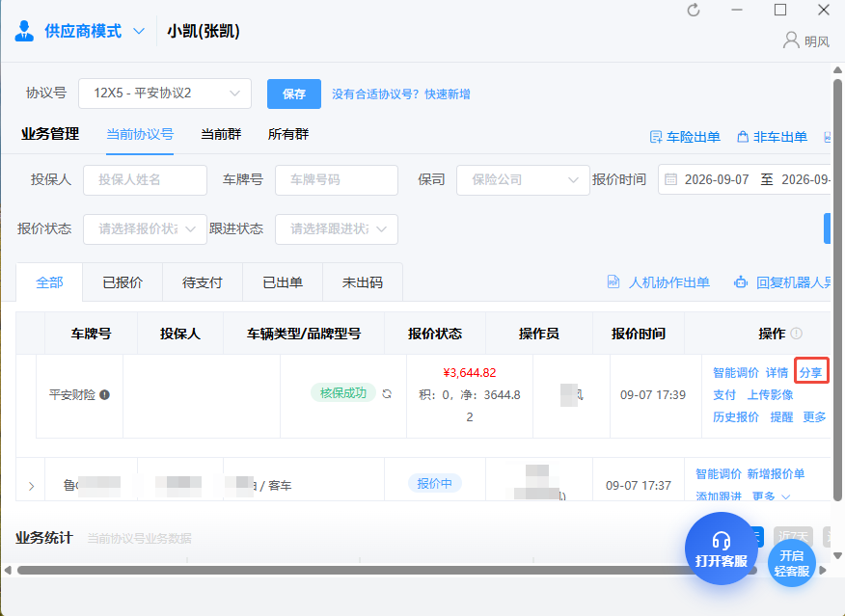Click the 投保人姓名 input field
The image size is (845, 616).
[x=145, y=180]
